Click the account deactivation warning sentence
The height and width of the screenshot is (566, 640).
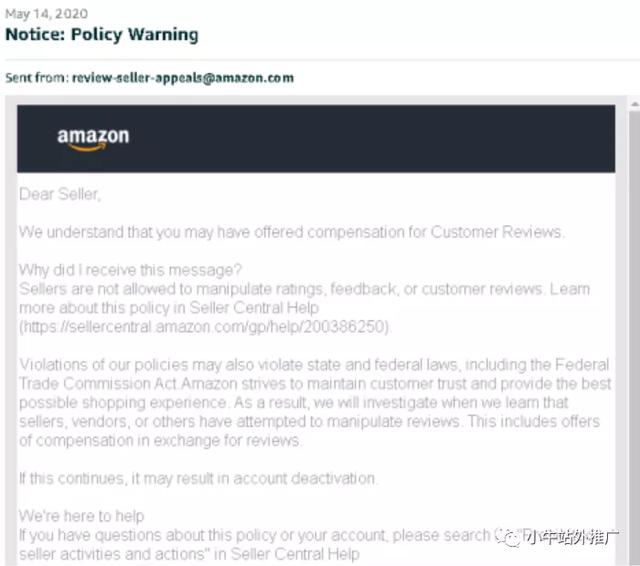[x=198, y=478]
